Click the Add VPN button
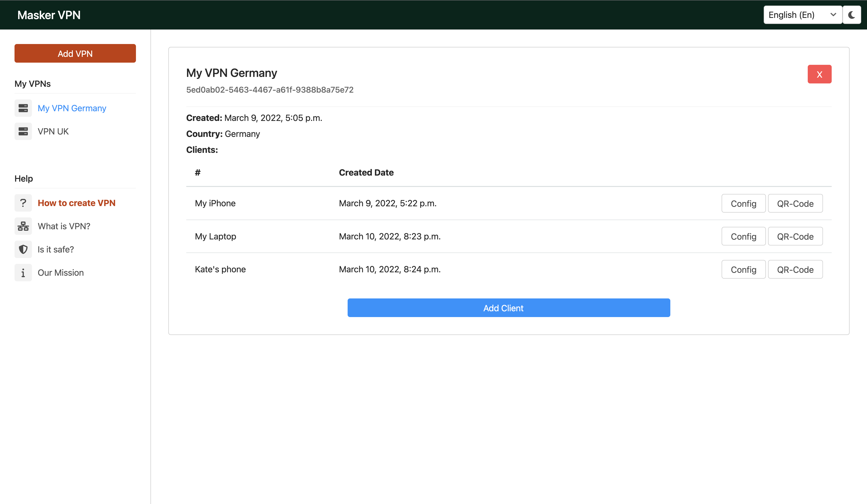Screen dimensions: 867x504 [75, 53]
